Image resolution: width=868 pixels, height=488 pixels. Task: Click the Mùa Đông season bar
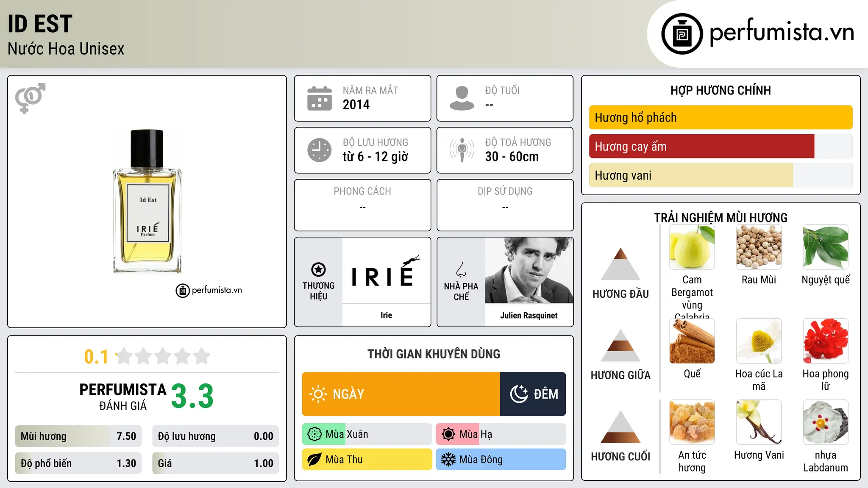click(x=501, y=460)
